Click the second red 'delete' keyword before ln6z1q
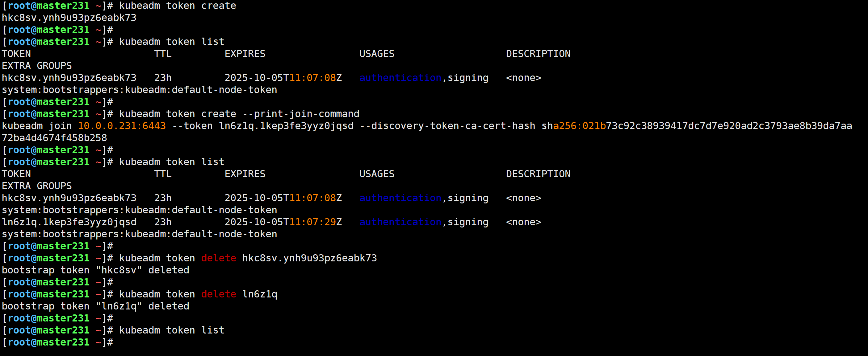Image resolution: width=868 pixels, height=356 pixels. [x=218, y=294]
